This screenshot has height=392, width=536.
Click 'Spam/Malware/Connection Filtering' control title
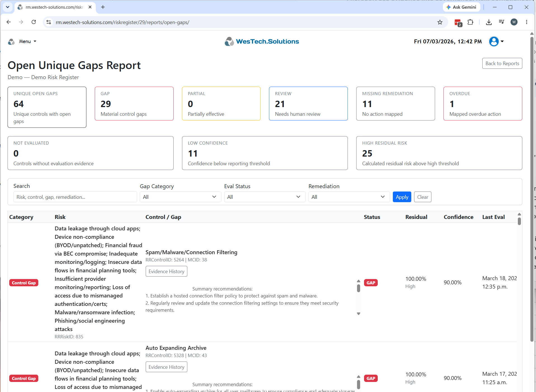(x=191, y=252)
